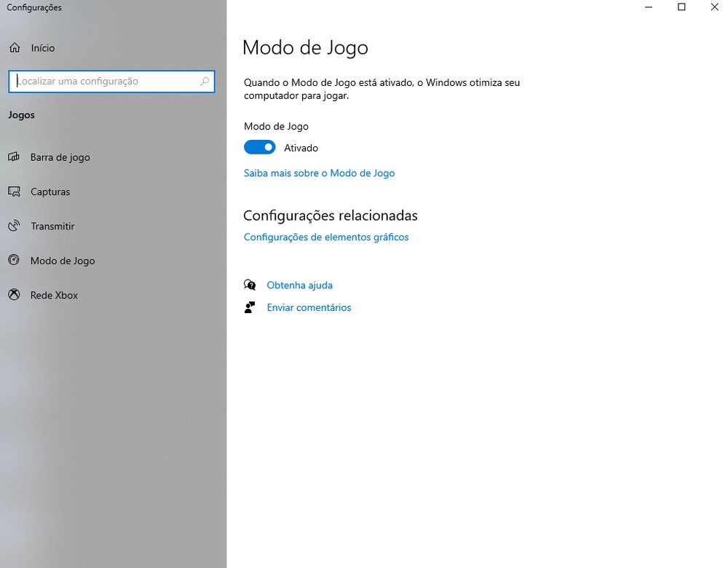
Task: Disable the Modo de Jogo toggle switch
Action: [x=260, y=148]
